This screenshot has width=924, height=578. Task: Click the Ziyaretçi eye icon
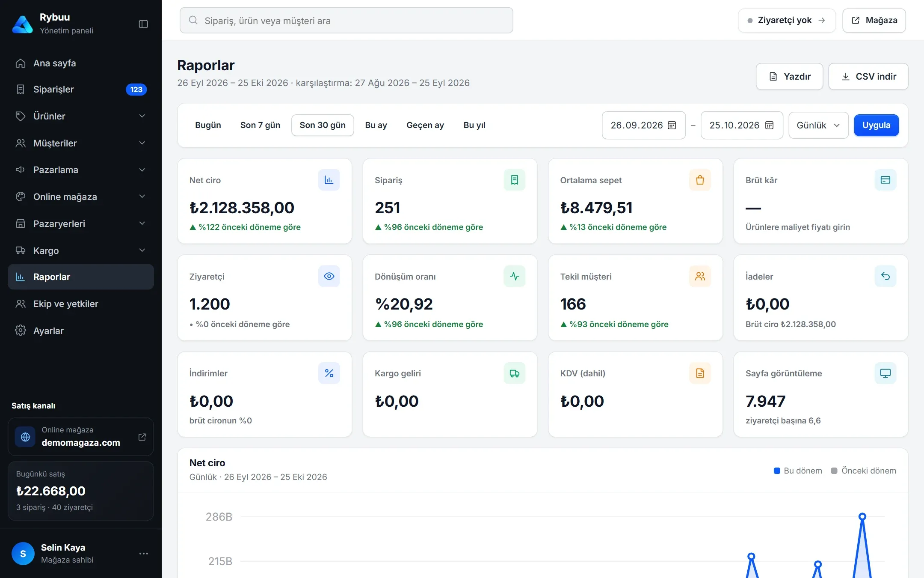click(329, 276)
